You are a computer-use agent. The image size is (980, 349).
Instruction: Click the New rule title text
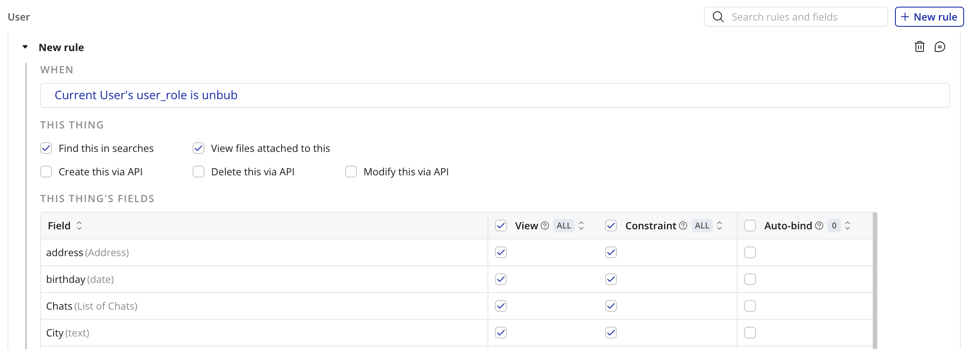click(x=61, y=47)
